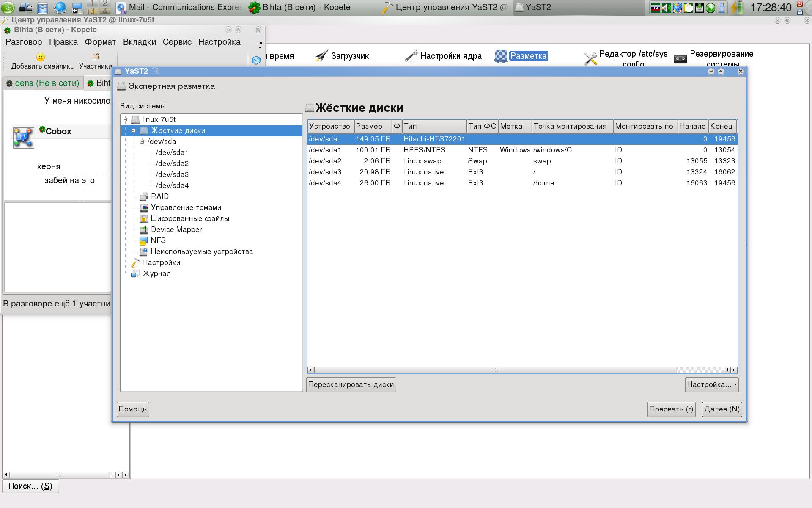Collapse the Жёсткие диски tree node
Screen dimensions: 812x508
click(x=134, y=130)
